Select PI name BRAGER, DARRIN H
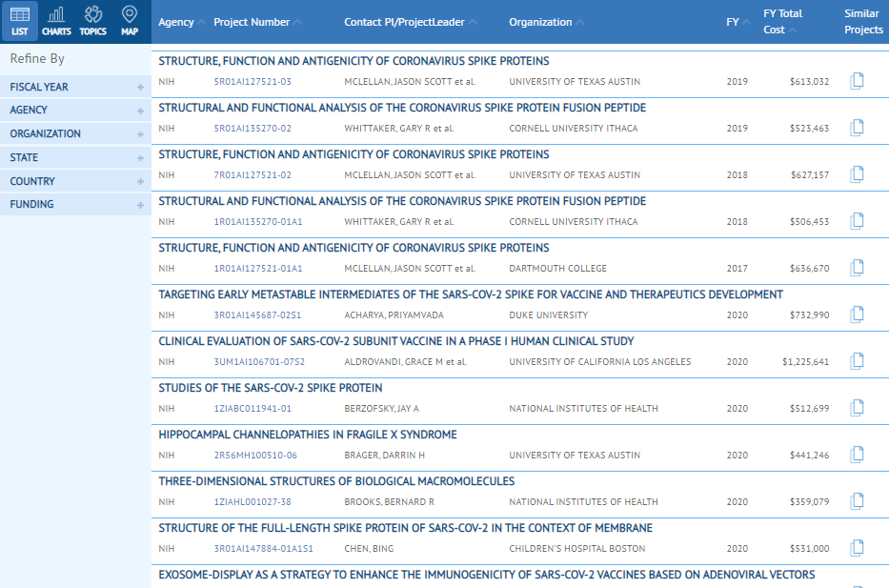Image resolution: width=889 pixels, height=588 pixels. click(384, 456)
